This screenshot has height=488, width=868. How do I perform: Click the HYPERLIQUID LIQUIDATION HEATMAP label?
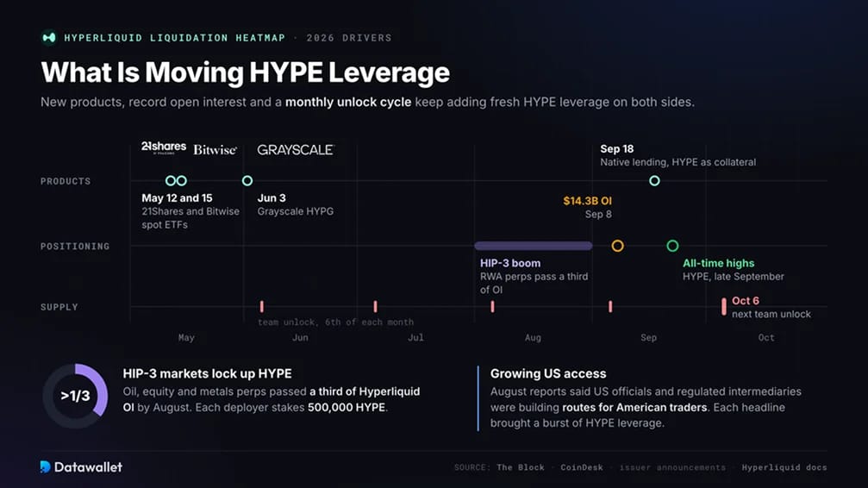point(174,38)
